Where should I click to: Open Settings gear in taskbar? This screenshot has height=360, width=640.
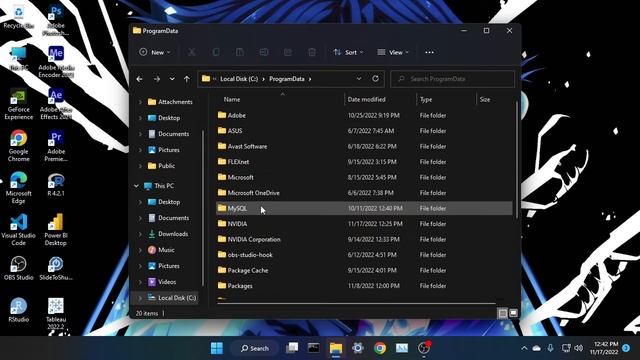click(358, 348)
